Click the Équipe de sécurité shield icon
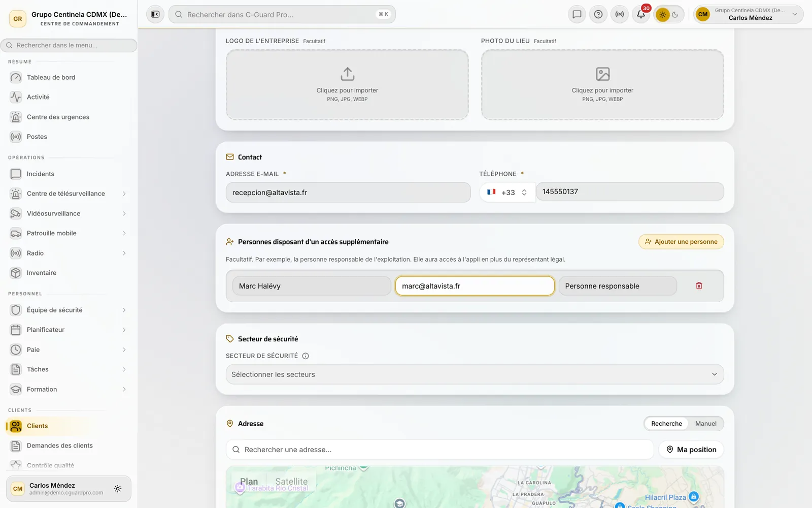Screen dimensions: 812x508 pyautogui.click(x=16, y=310)
